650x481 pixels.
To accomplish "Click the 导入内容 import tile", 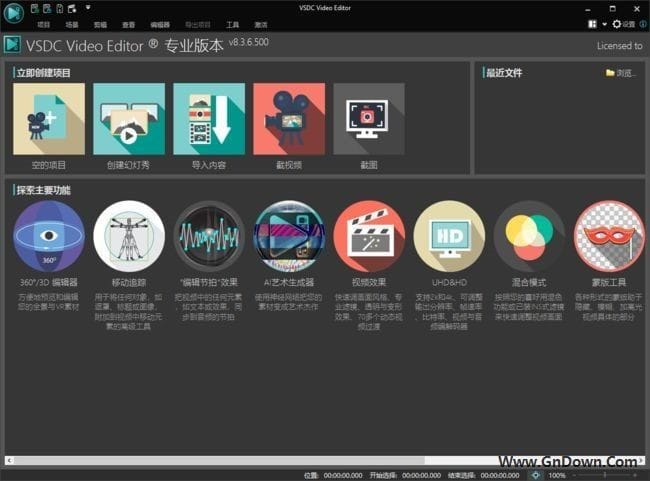I will coord(209,119).
